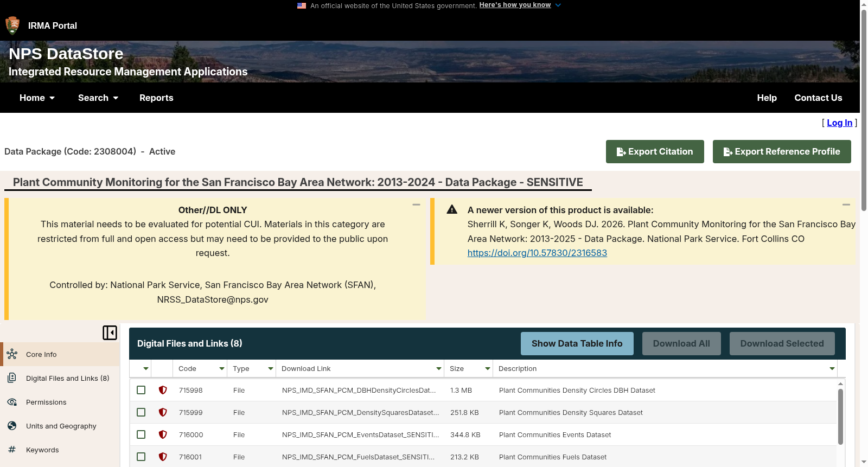Viewport: 868px width, 467px height.
Task: Minimize the newer version notice panel
Action: (x=846, y=204)
